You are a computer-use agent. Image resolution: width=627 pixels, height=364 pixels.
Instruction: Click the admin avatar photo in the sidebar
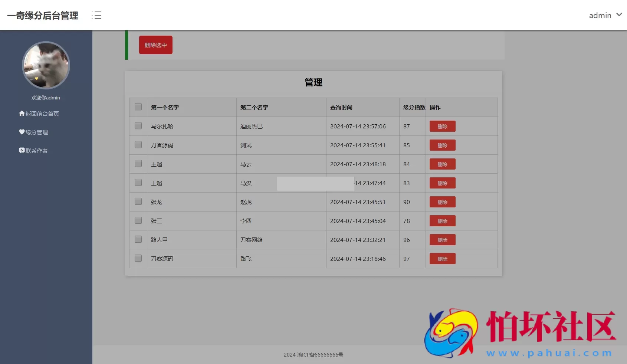[46, 65]
